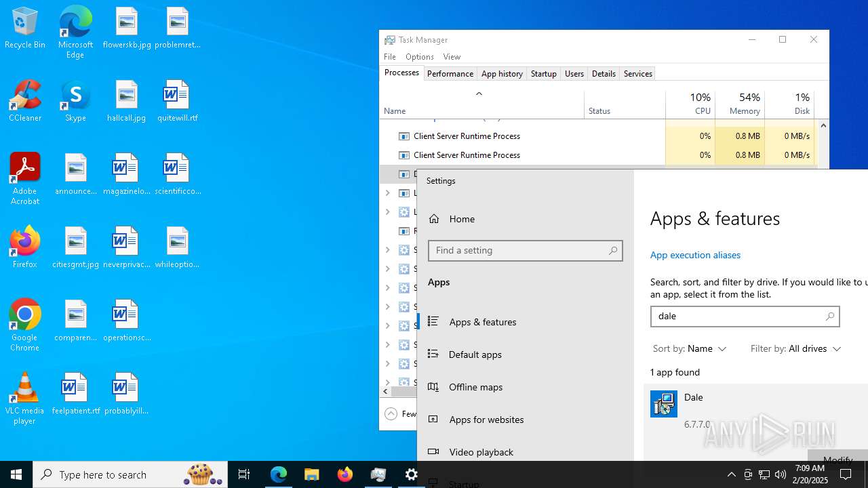Open the Recycle Bin desktop icon
868x488 pixels.
point(25,28)
